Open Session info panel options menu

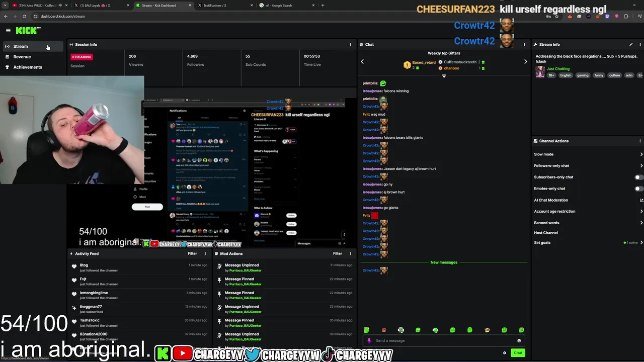tap(350, 45)
